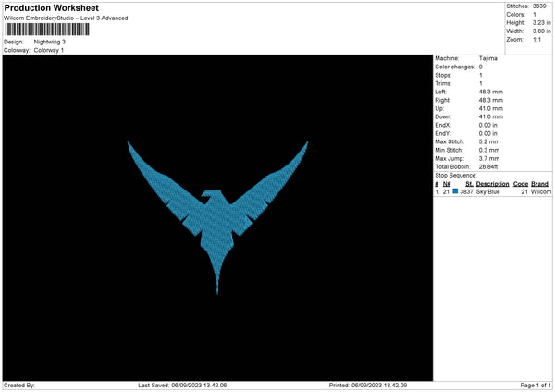Click the 'Last Saved' timestamp in footer
This screenshot has height=392, width=555.
click(x=182, y=386)
